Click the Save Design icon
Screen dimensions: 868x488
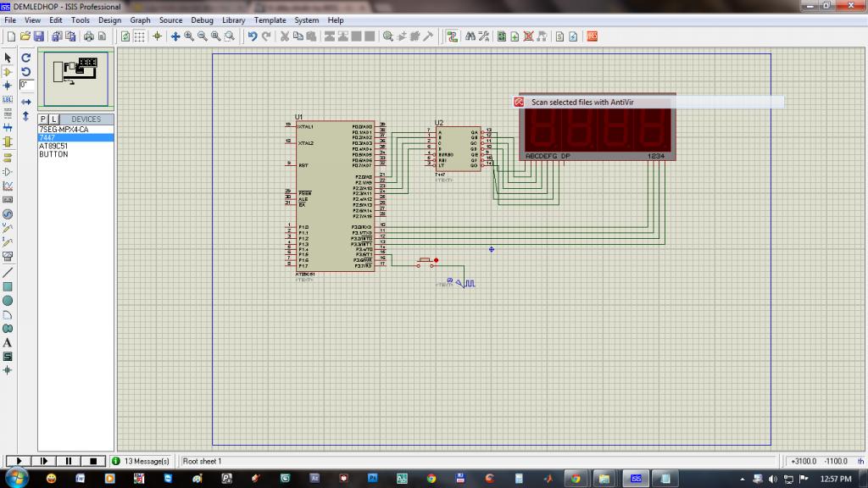(39, 36)
